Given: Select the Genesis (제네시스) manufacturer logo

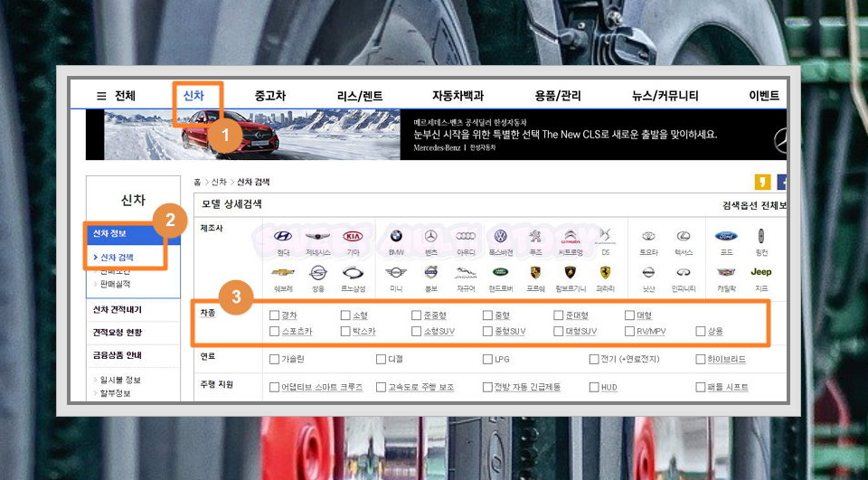Looking at the screenshot, I should pyautogui.click(x=317, y=237).
